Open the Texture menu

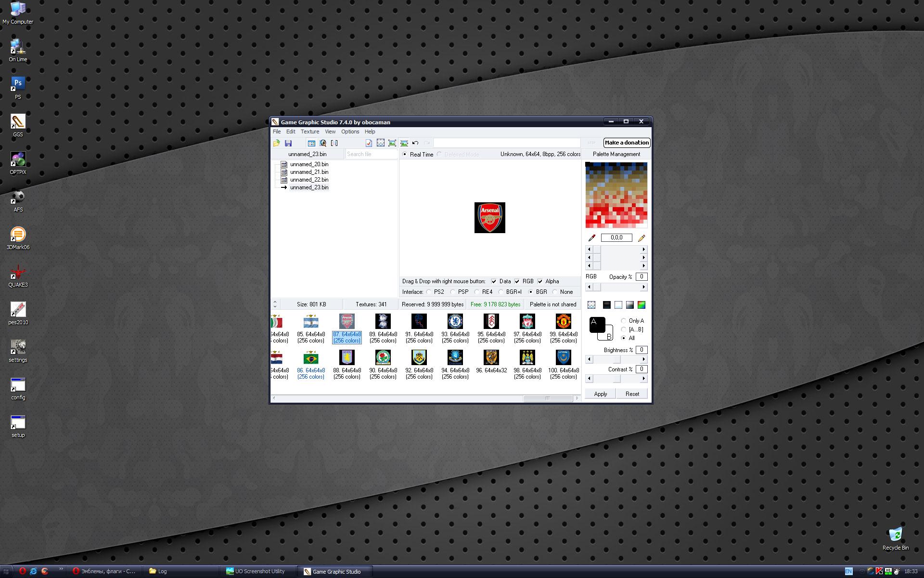(x=309, y=131)
